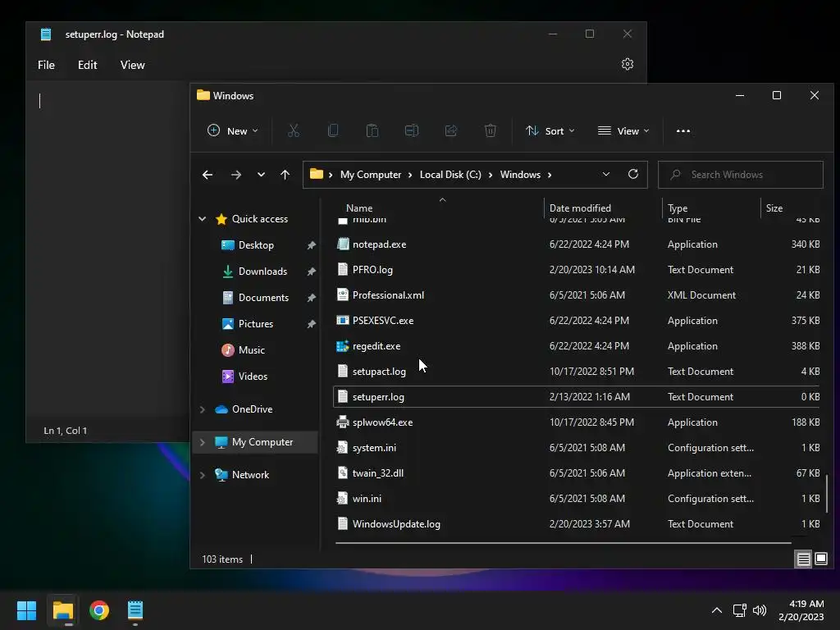Viewport: 840px width, 630px height.
Task: Switch to Notepad from the taskbar
Action: tap(135, 610)
